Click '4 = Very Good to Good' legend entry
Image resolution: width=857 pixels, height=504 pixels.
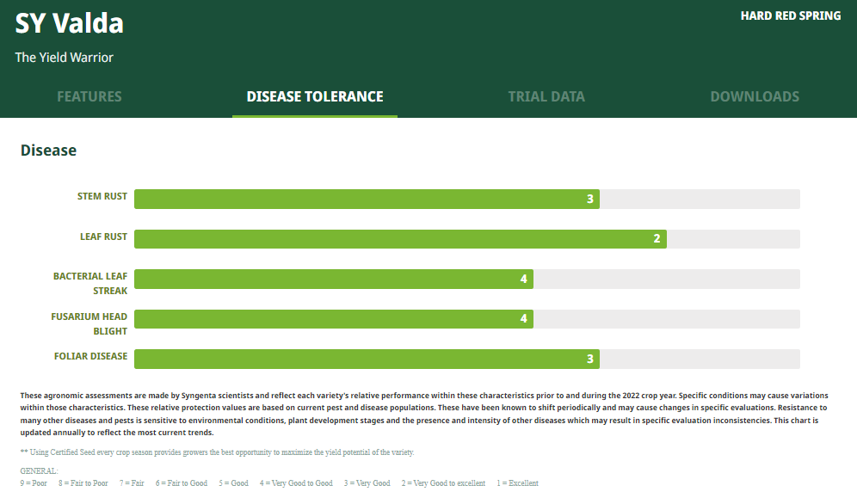pos(296,483)
